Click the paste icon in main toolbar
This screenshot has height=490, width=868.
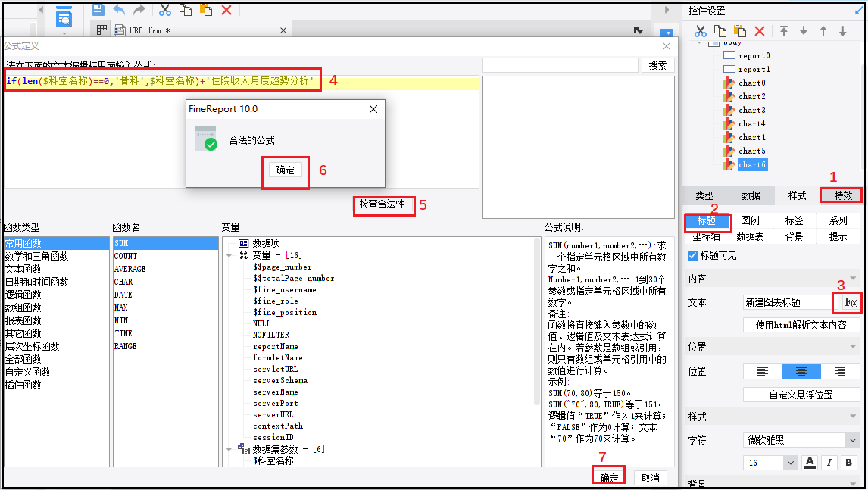[x=206, y=9]
